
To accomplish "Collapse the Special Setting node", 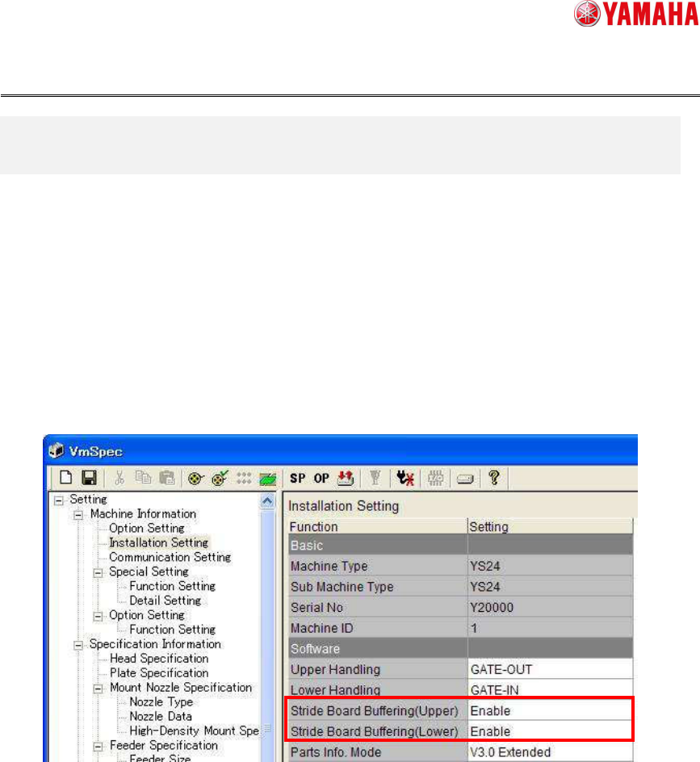I will pos(98,572).
